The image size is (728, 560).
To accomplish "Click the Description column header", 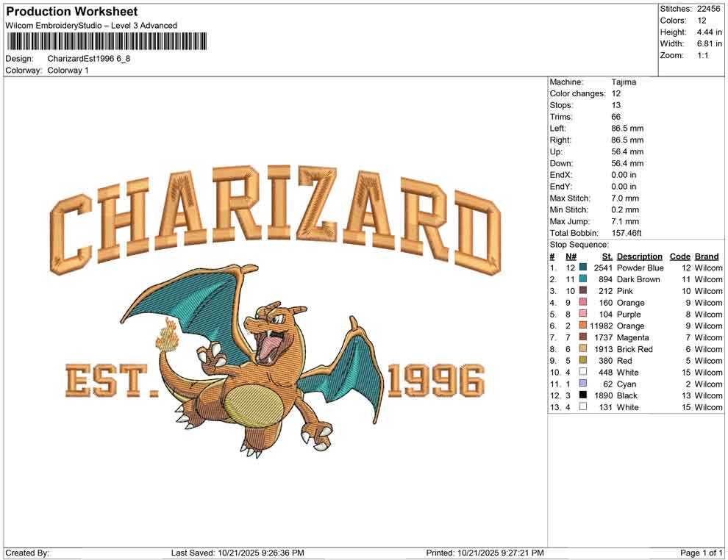I will pos(639,256).
